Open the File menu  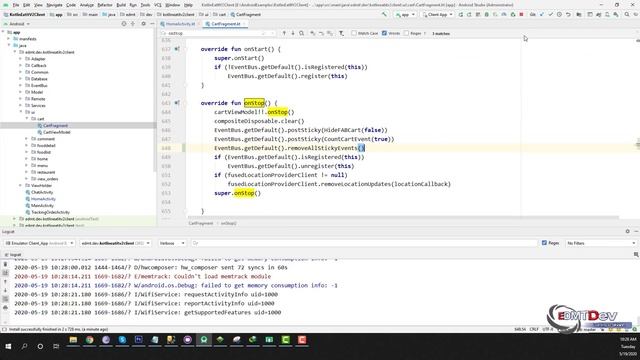tap(16, 5)
